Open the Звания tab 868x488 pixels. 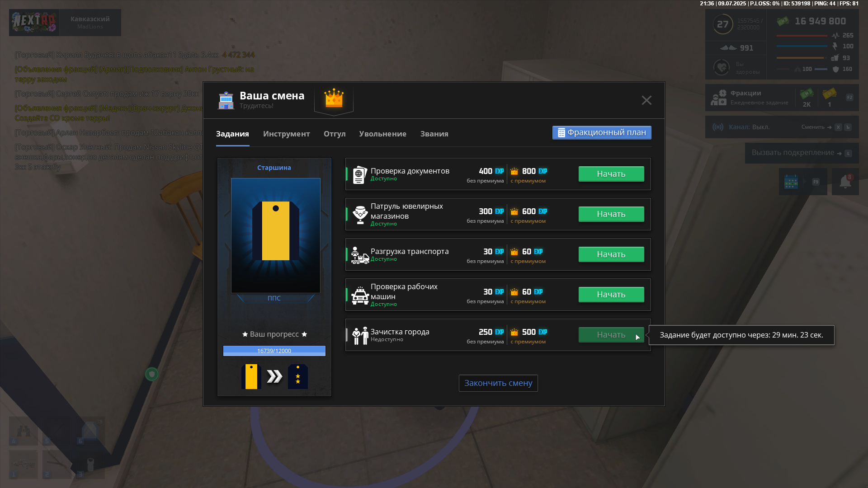[434, 134]
